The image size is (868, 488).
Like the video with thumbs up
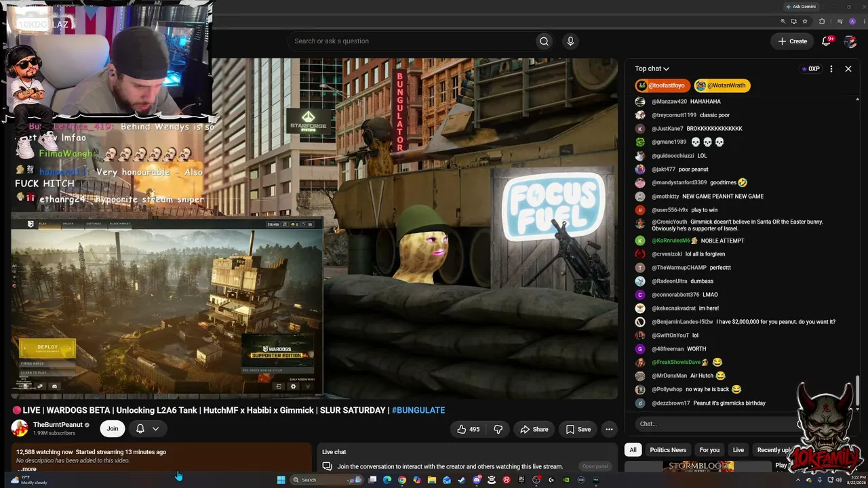[468, 429]
